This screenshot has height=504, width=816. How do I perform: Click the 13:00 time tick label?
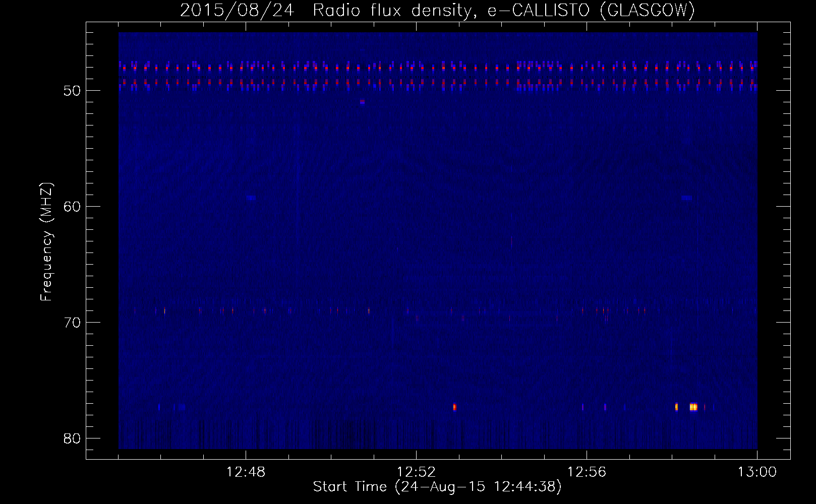pyautogui.click(x=757, y=472)
